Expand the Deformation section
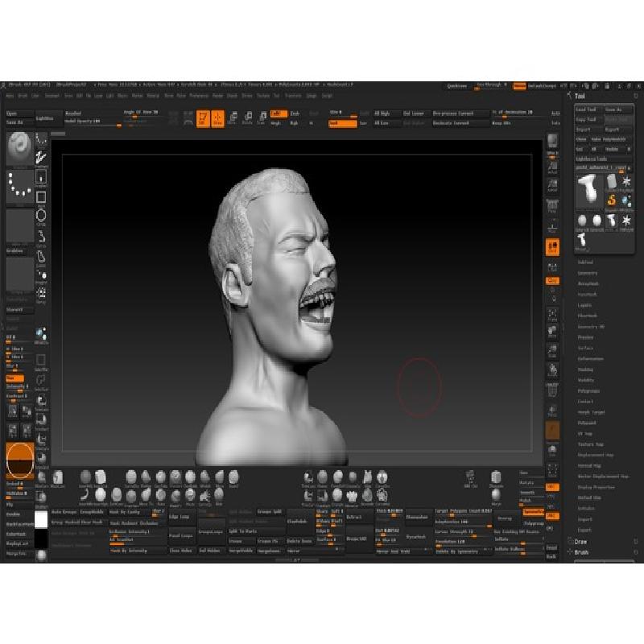 pyautogui.click(x=591, y=359)
